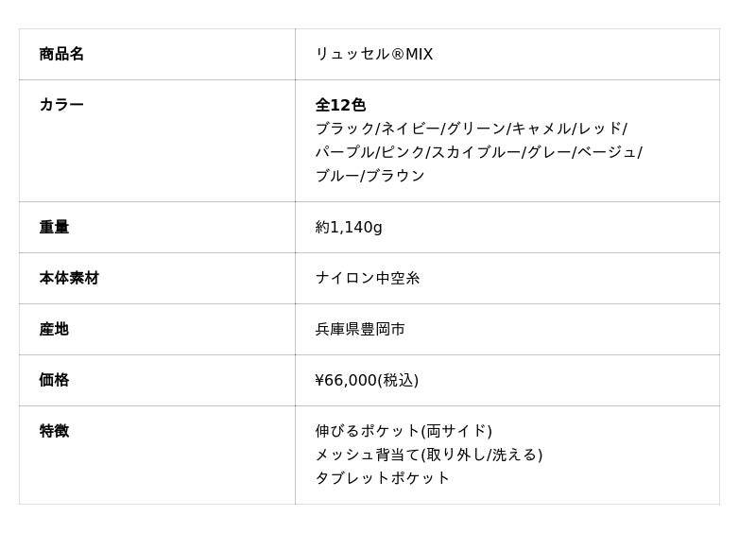Image resolution: width=756 pixels, height=533 pixels.
Task: Click the タブレットポケット feature line
Action: tap(383, 478)
